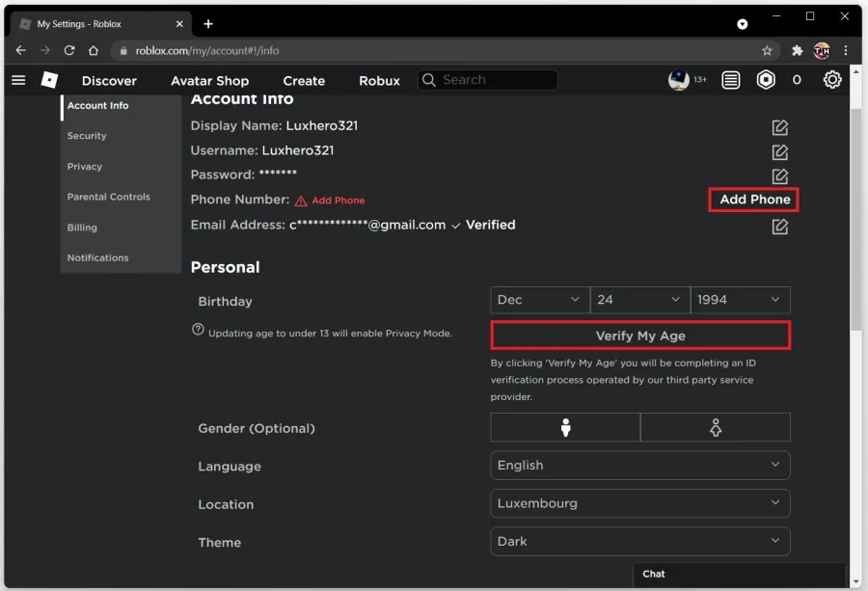
Task: Click inside the Roblox Search field
Action: [488, 80]
